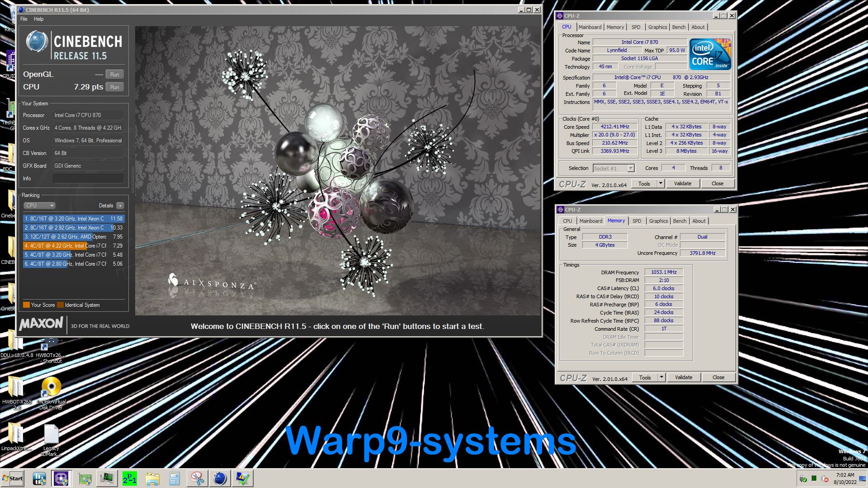Select ranking entry 5 with score 5.48

74,255
